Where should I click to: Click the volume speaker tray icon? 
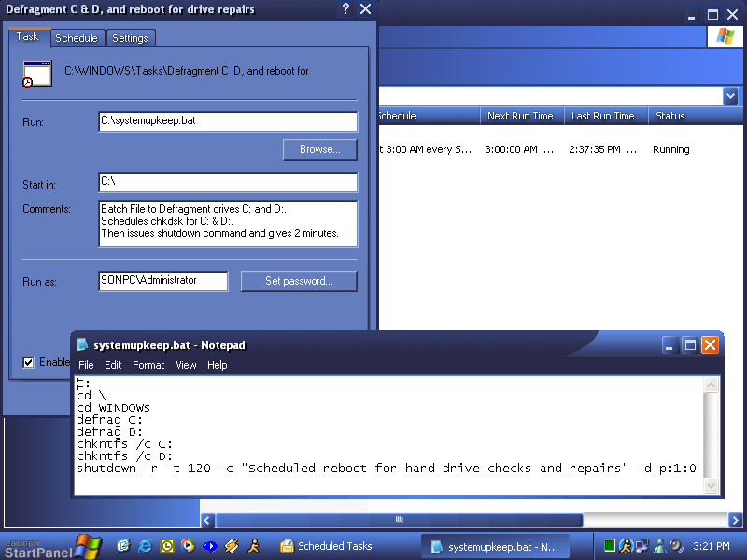pyautogui.click(x=676, y=546)
